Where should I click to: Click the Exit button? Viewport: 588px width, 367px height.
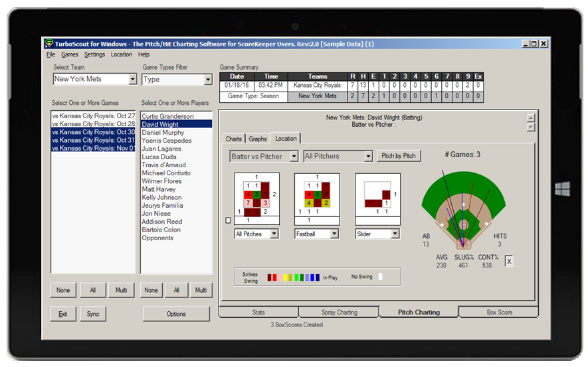(x=63, y=314)
